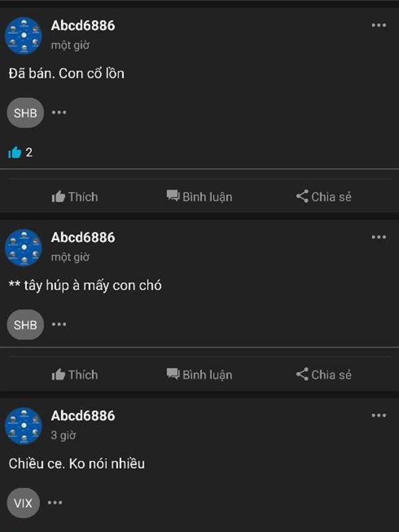Expand more tags next to SHB in the second post
The width and height of the screenshot is (399, 532).
tap(59, 325)
